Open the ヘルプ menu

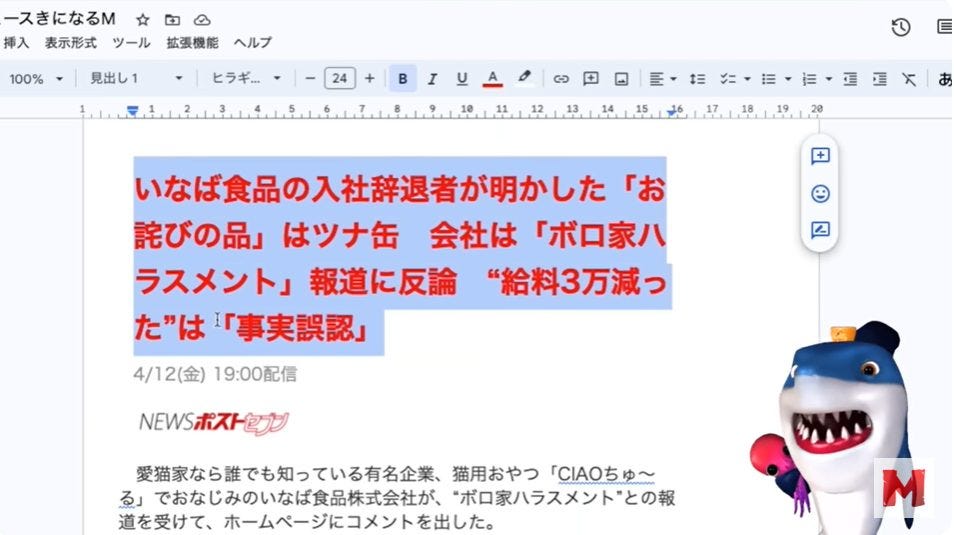(x=252, y=43)
